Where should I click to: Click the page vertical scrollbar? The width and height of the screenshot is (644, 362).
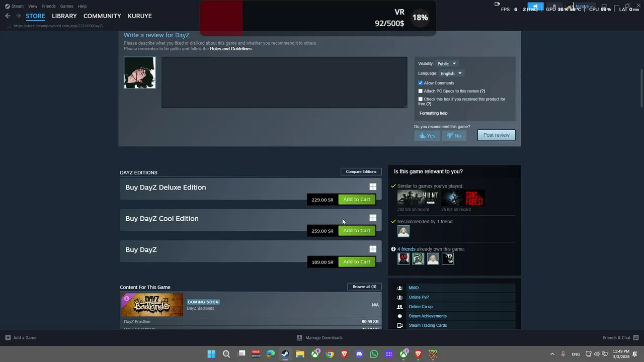(641, 88)
